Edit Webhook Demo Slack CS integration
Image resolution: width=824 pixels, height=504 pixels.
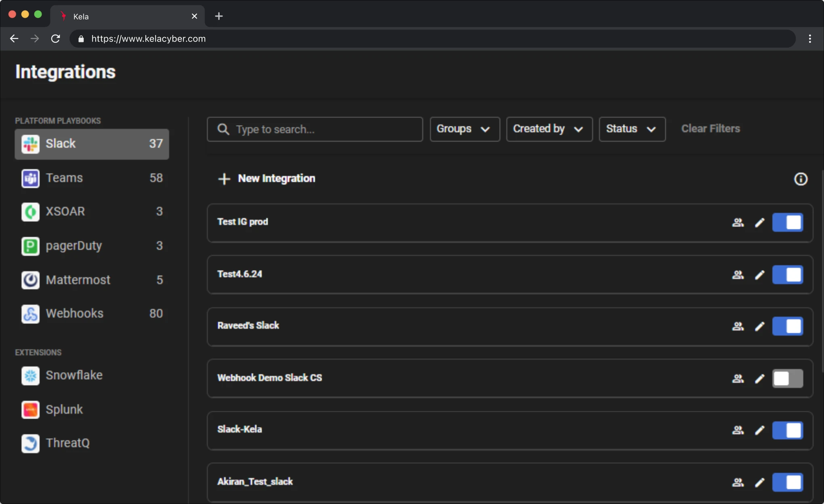point(760,379)
